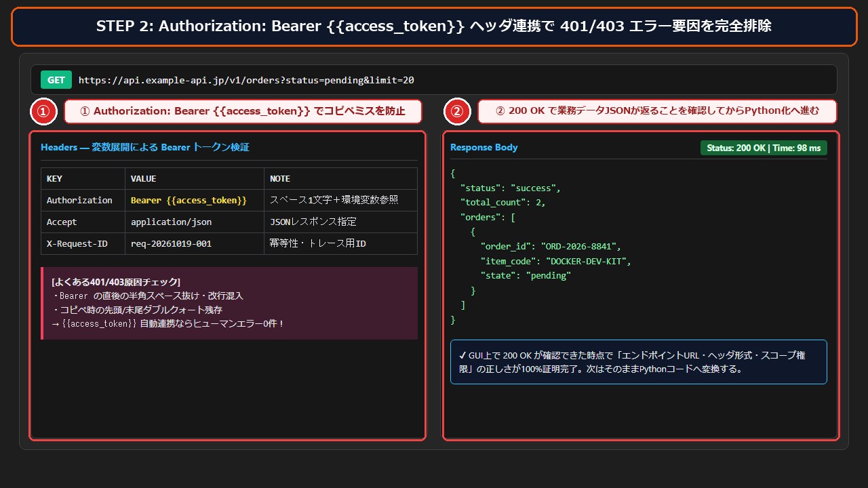Click the "total_count": 2 JSON line
Screen dimensions: 868x488
coord(502,202)
